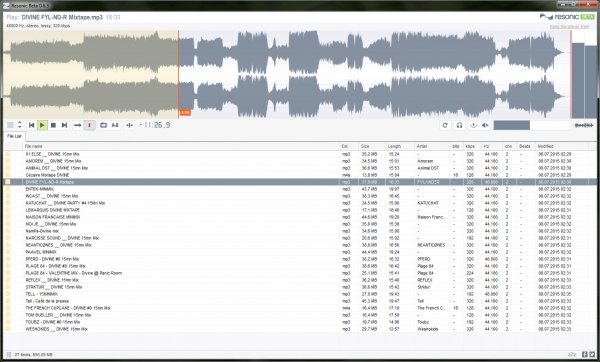Click the status bar file count and size text
The image size is (600, 362).
pos(34,355)
